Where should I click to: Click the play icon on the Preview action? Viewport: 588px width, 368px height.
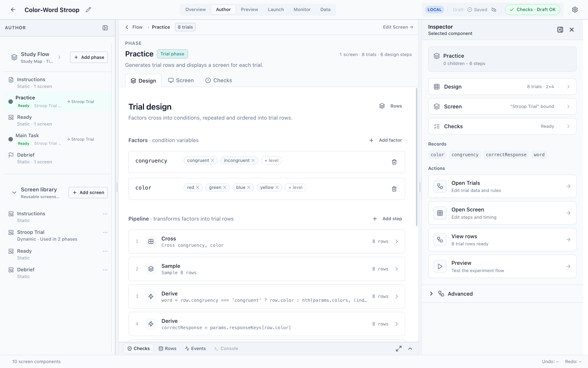[x=440, y=267]
